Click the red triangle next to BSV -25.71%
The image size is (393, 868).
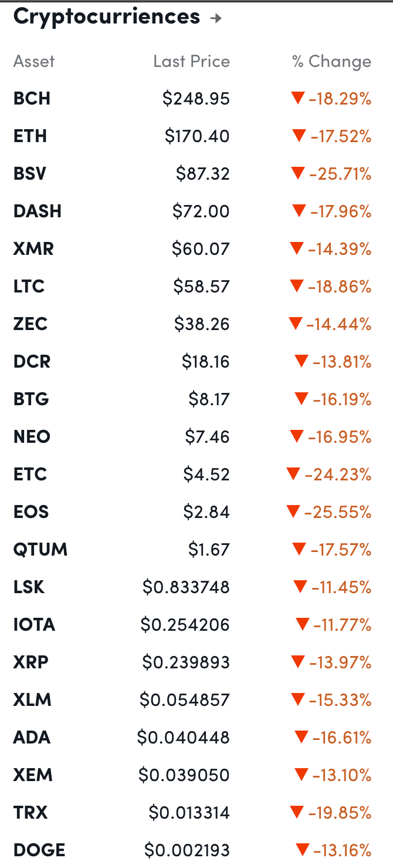tap(297, 173)
